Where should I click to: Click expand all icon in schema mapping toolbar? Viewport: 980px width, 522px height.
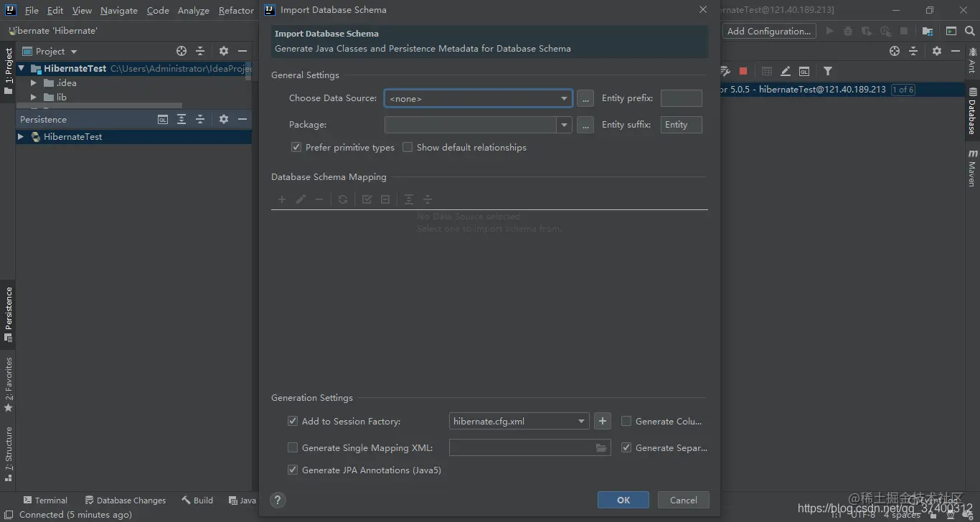[x=409, y=199]
